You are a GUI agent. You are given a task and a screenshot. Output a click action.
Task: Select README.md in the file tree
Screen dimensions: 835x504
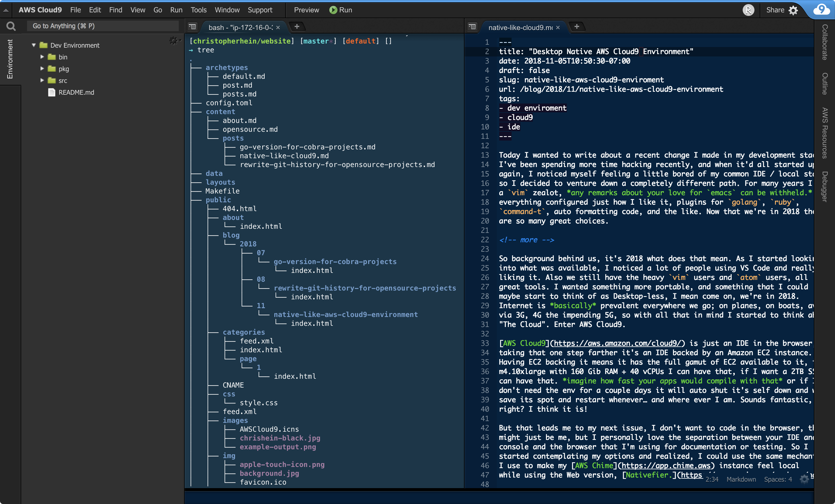coord(76,93)
